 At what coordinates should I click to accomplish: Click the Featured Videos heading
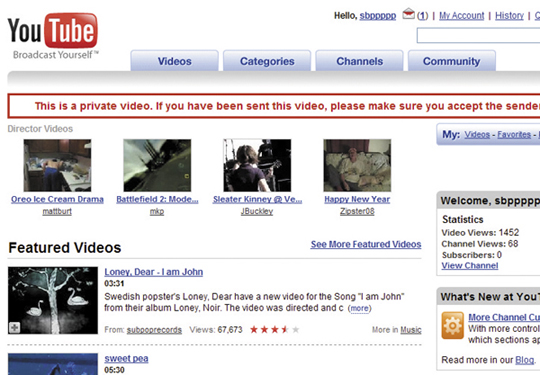pos(65,248)
